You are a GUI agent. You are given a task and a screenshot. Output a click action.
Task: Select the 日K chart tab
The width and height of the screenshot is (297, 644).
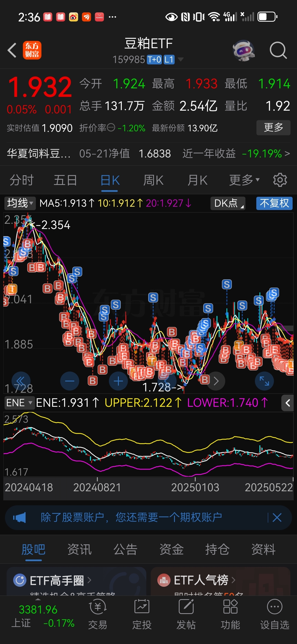tap(110, 181)
